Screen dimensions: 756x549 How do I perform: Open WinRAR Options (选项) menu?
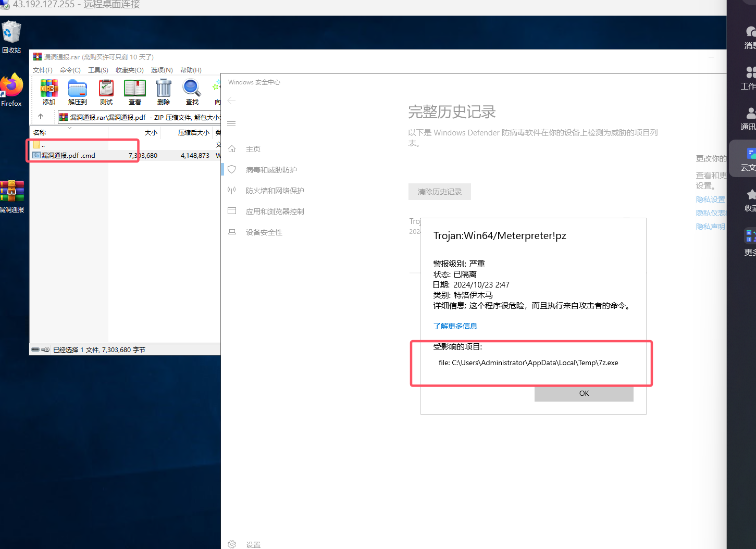162,70
